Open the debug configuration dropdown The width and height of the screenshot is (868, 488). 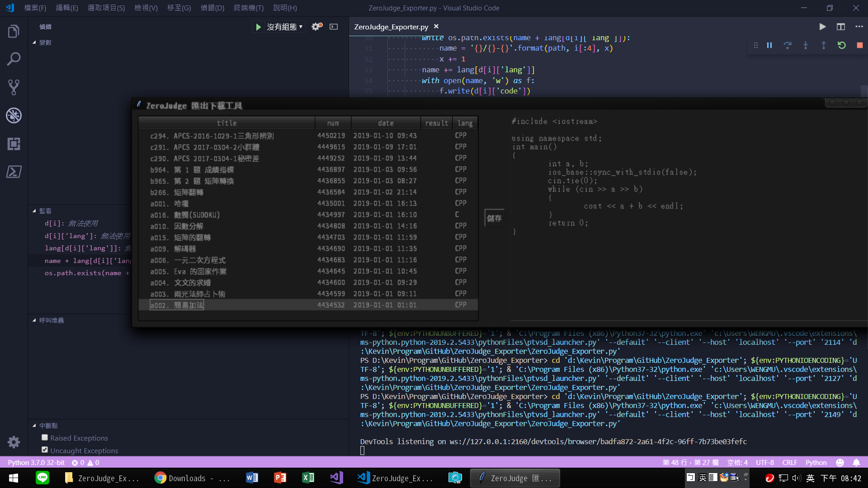(x=284, y=27)
